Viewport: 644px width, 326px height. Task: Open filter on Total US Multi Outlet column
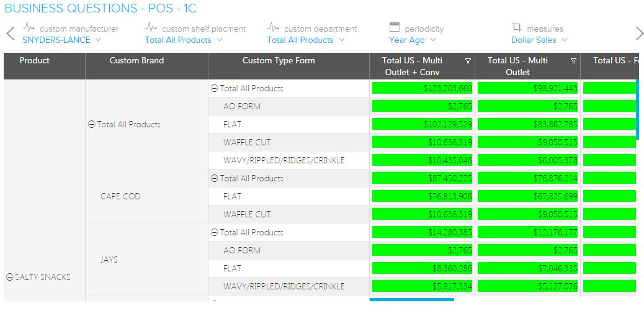pos(573,61)
